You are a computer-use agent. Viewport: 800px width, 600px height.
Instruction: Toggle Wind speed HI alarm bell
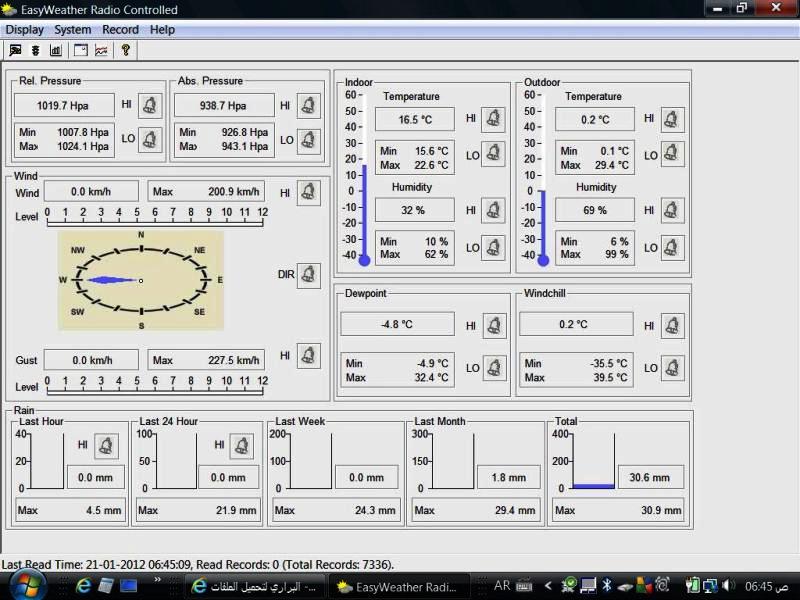pyautogui.click(x=308, y=192)
